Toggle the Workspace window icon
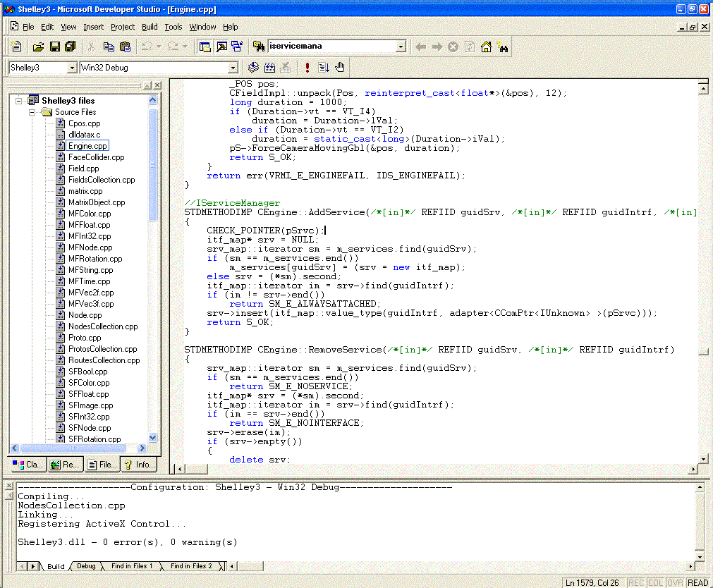Screen dimensions: 713x588 (205, 47)
